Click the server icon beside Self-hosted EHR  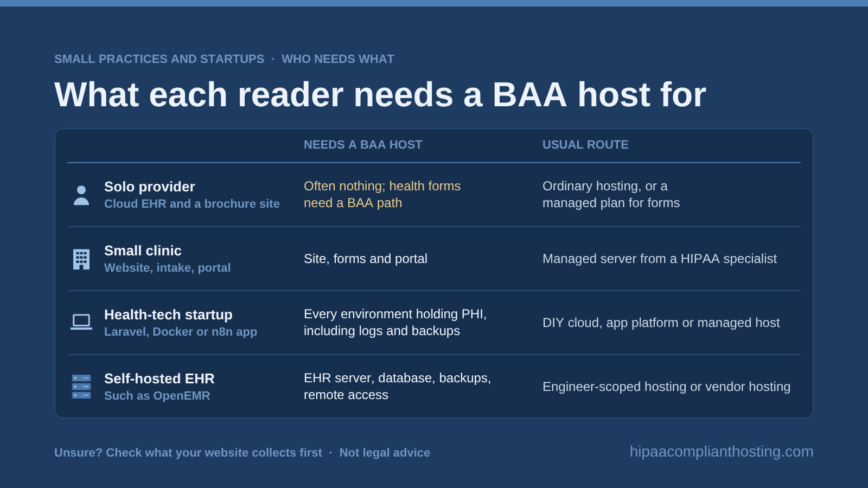pyautogui.click(x=81, y=387)
